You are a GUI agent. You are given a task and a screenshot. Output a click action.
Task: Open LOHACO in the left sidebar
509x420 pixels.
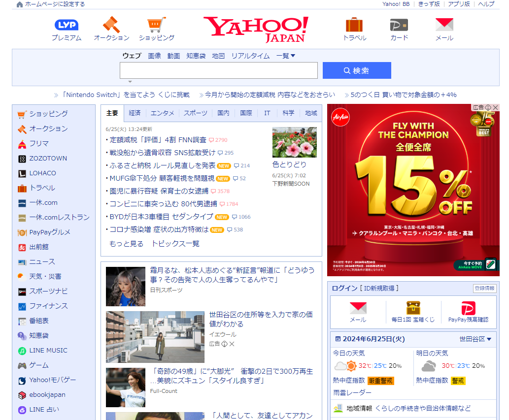(x=42, y=173)
